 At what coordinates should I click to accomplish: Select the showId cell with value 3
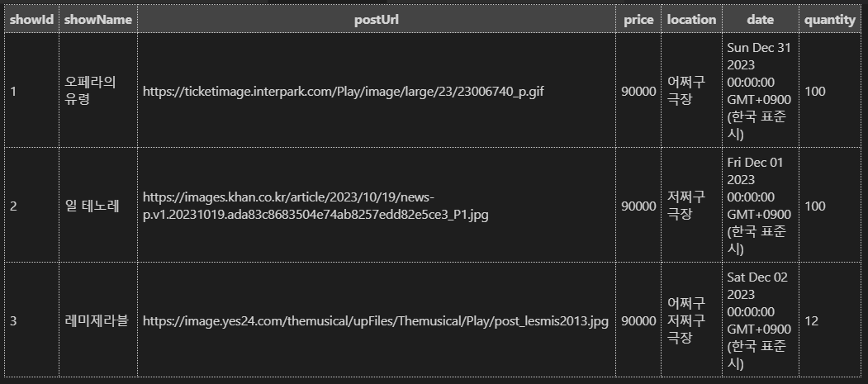(31, 320)
